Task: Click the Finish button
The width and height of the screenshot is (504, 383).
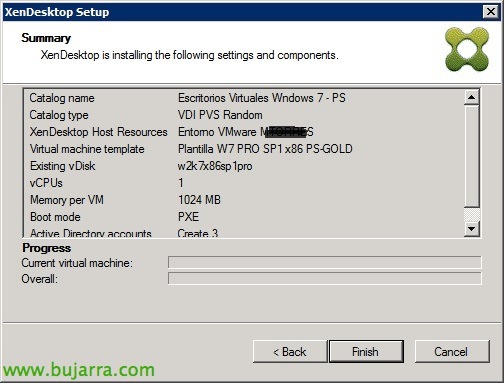Action: (366, 351)
